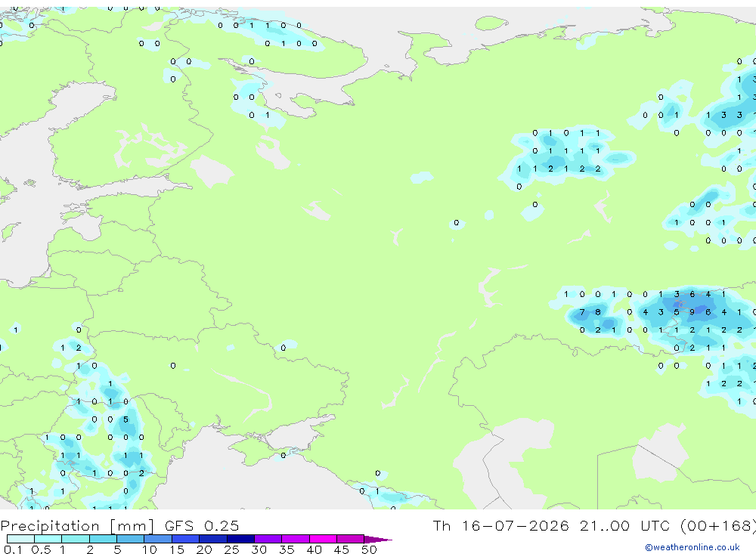The image size is (756, 554).
Task: Click the 'Precipitation [mm]' title text
Action: [77, 525]
